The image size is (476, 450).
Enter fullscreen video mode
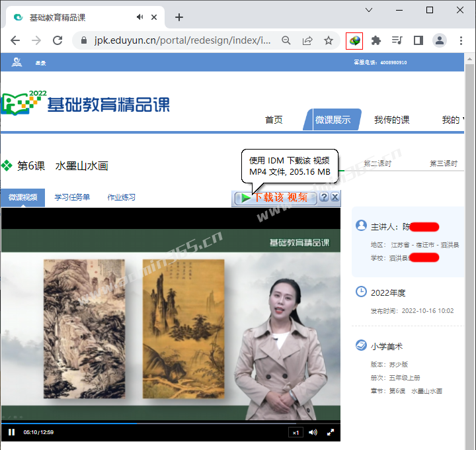331,432
